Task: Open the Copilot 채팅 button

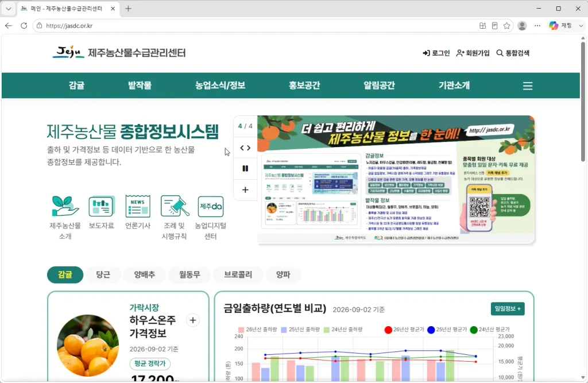Action: pos(561,25)
